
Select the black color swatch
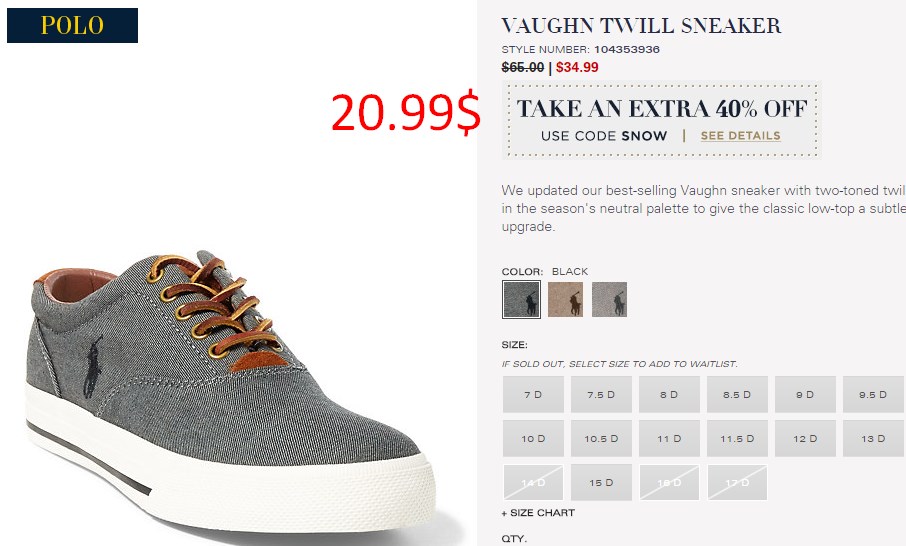coord(521,299)
